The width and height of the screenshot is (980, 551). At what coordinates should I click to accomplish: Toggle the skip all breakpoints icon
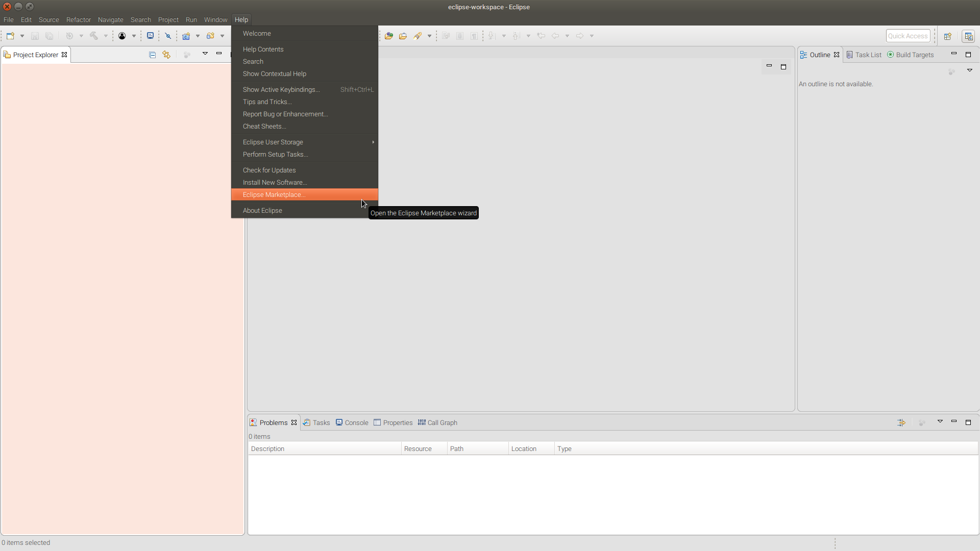[x=168, y=36]
